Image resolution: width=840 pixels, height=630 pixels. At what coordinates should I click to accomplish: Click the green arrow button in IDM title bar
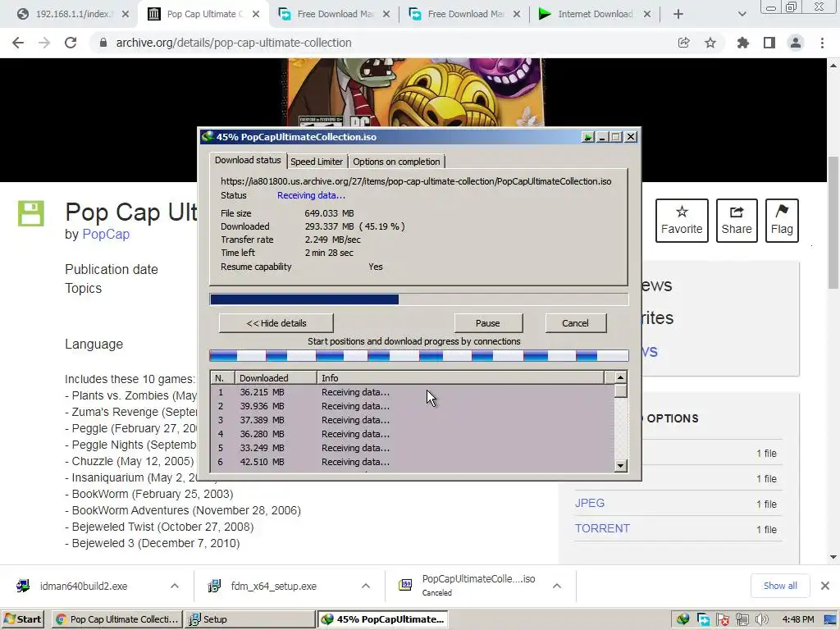(x=587, y=137)
